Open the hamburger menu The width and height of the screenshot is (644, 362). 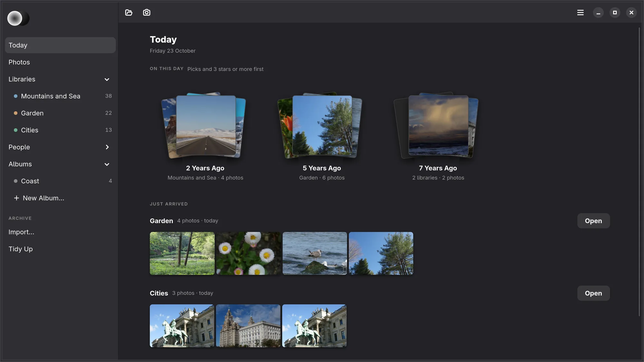(x=580, y=13)
